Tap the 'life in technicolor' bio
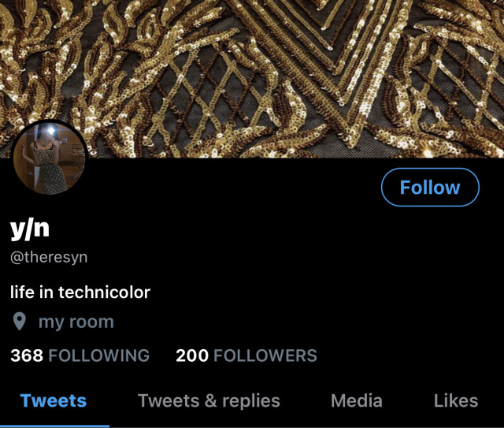 80,292
